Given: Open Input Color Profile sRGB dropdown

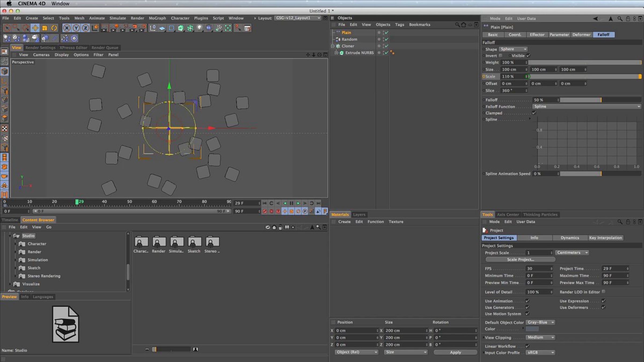Looking at the screenshot, I should coord(540,352).
